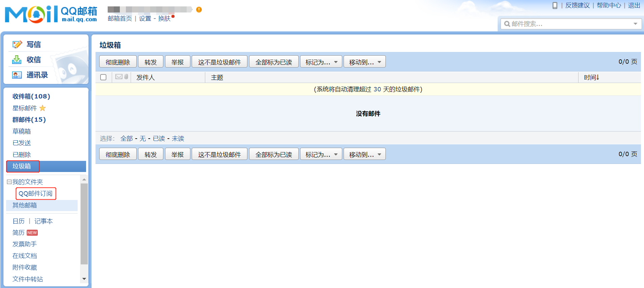This screenshot has height=288, width=644.
Task: Click the mobile phone icon at top
Action: pos(555,5)
